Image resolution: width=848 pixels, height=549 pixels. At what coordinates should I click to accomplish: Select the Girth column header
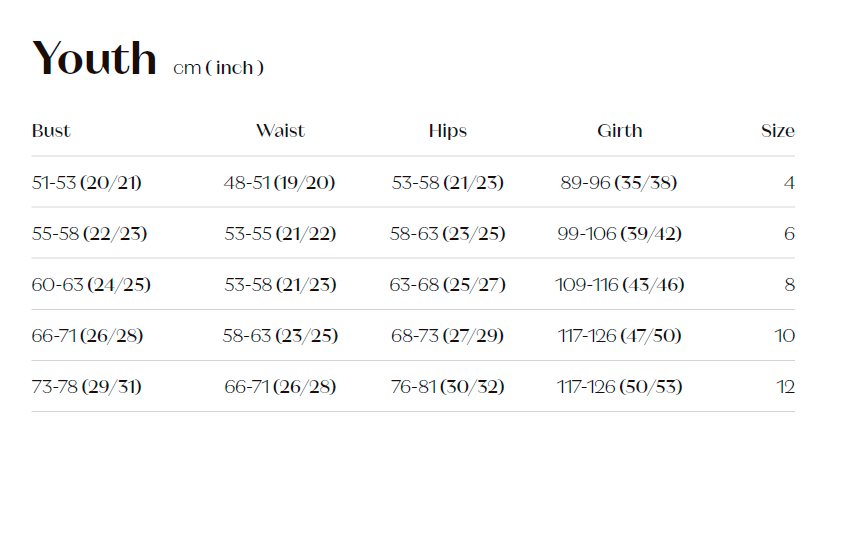click(x=620, y=130)
